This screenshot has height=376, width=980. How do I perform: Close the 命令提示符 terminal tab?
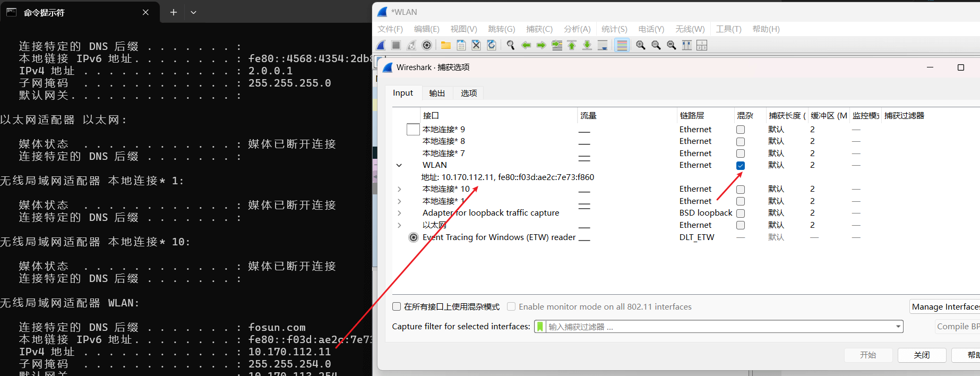(145, 12)
